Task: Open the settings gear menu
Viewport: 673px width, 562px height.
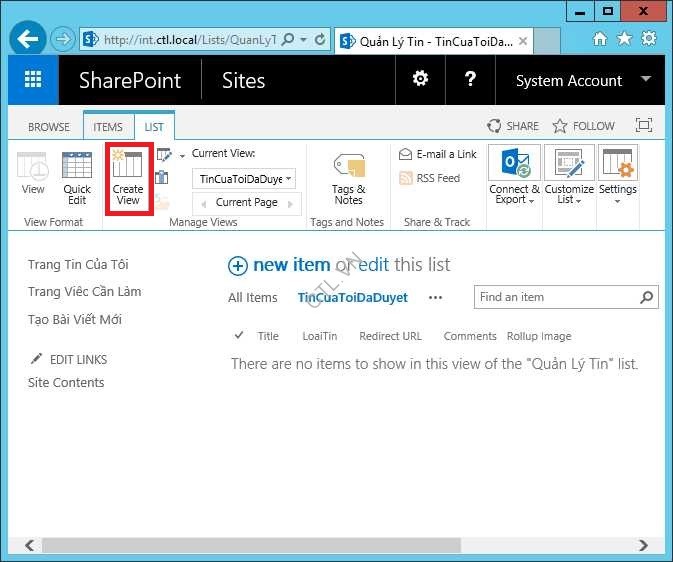Action: (x=421, y=80)
